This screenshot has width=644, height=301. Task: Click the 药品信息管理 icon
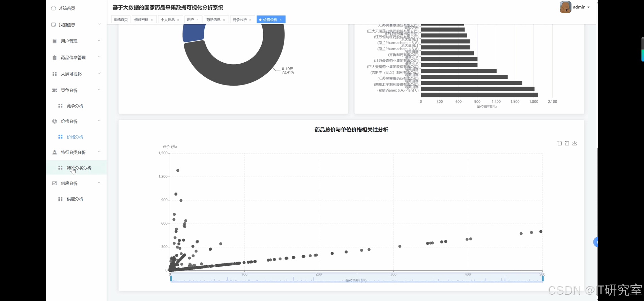(x=55, y=58)
